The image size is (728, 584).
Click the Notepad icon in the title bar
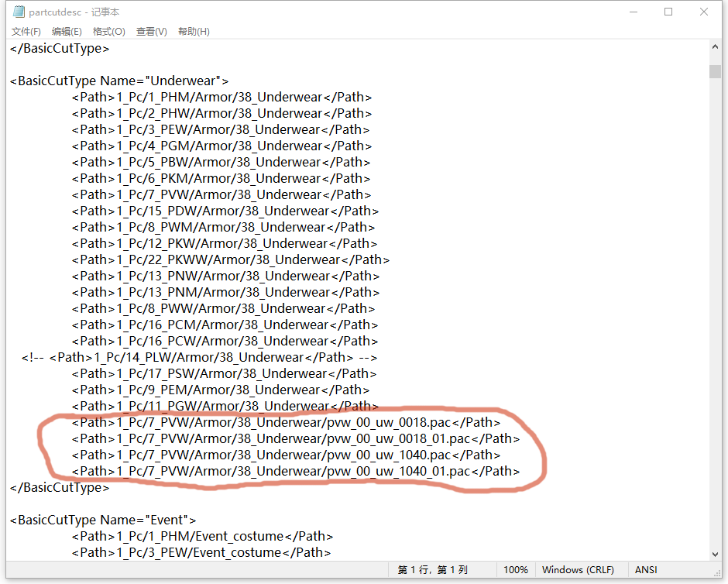[19, 12]
